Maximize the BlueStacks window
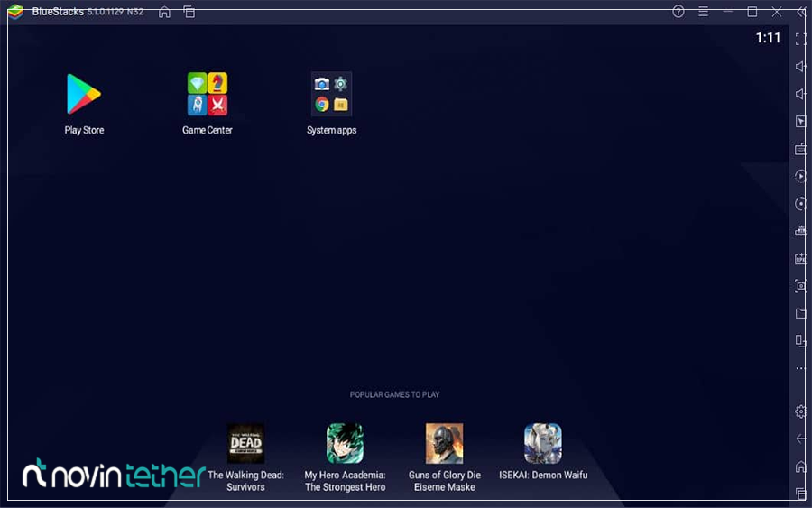The image size is (812, 508). click(x=752, y=12)
